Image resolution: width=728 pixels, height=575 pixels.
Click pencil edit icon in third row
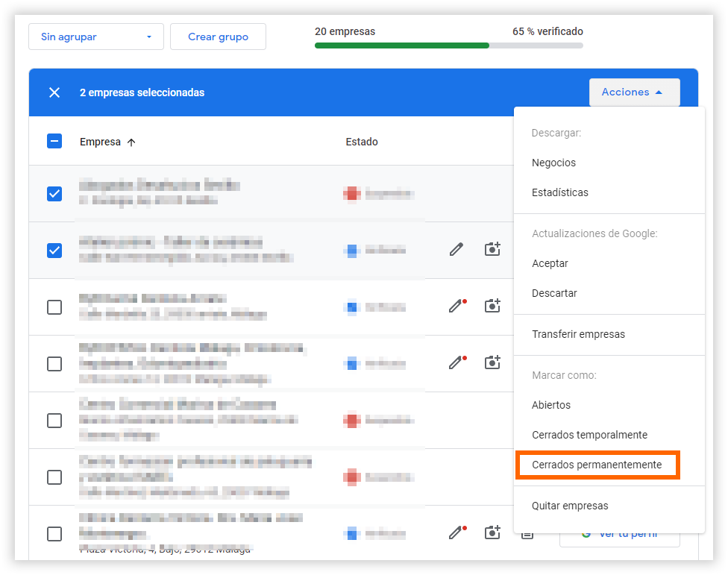pos(456,306)
